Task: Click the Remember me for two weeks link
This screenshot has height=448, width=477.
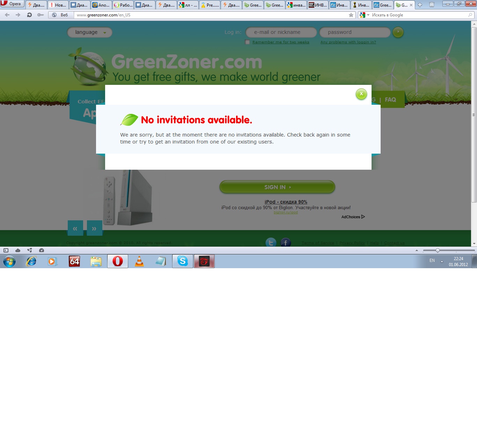Action: (x=281, y=42)
